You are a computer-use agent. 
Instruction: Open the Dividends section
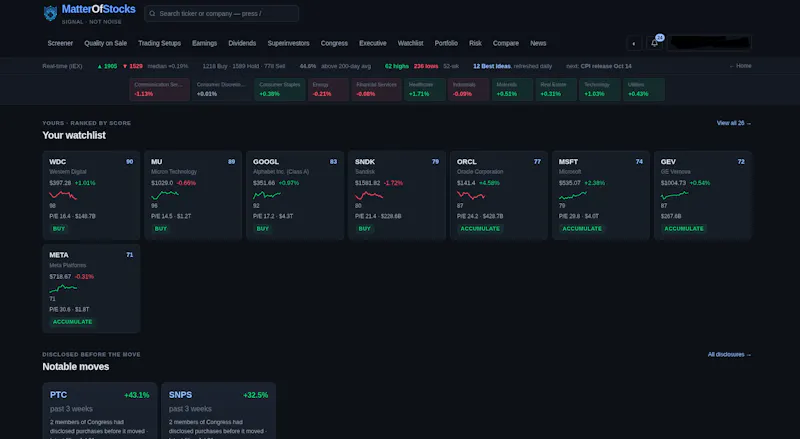pyautogui.click(x=242, y=43)
